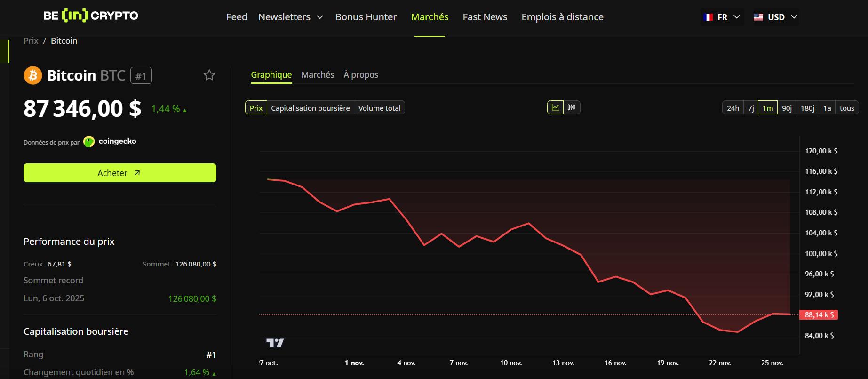Switch to the À propos tab
The width and height of the screenshot is (868, 379).
point(361,75)
